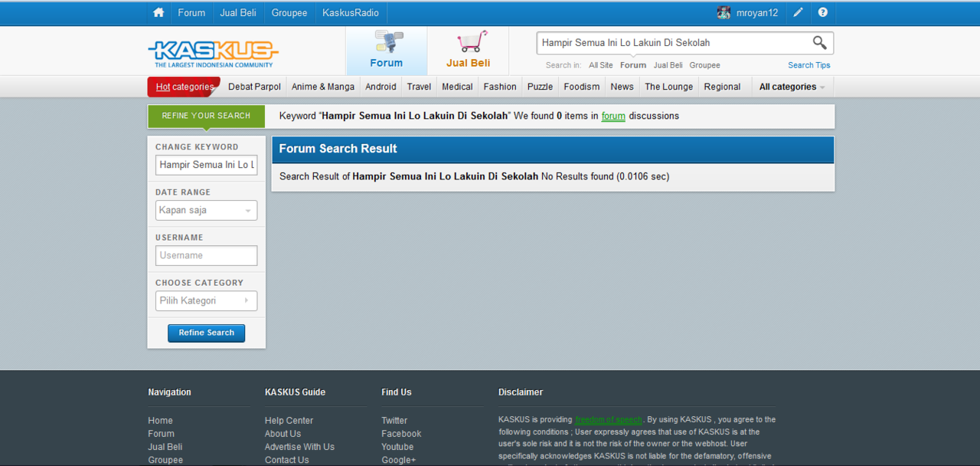
Task: Expand the 'Pilih Kategori' category chooser
Action: tap(206, 300)
